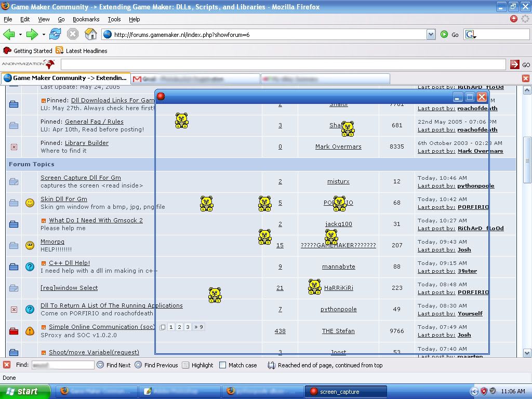Open replies count 438 link
Image resolution: width=532 pixels, height=399 pixels.
(280, 331)
